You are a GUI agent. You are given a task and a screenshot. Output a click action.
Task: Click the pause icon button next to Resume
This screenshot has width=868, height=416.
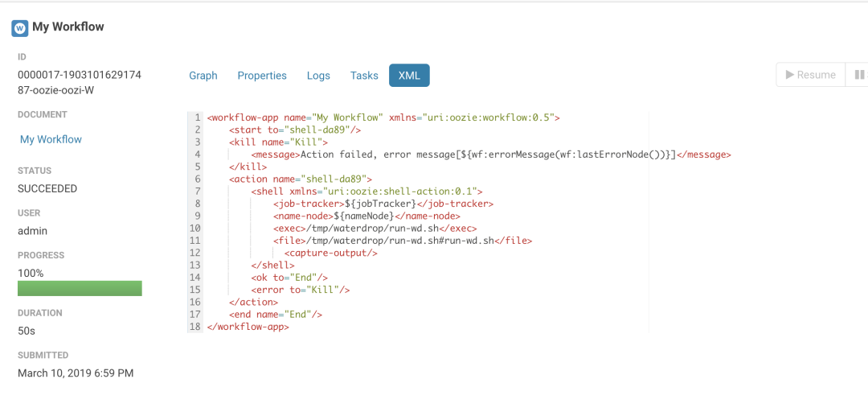(858, 75)
